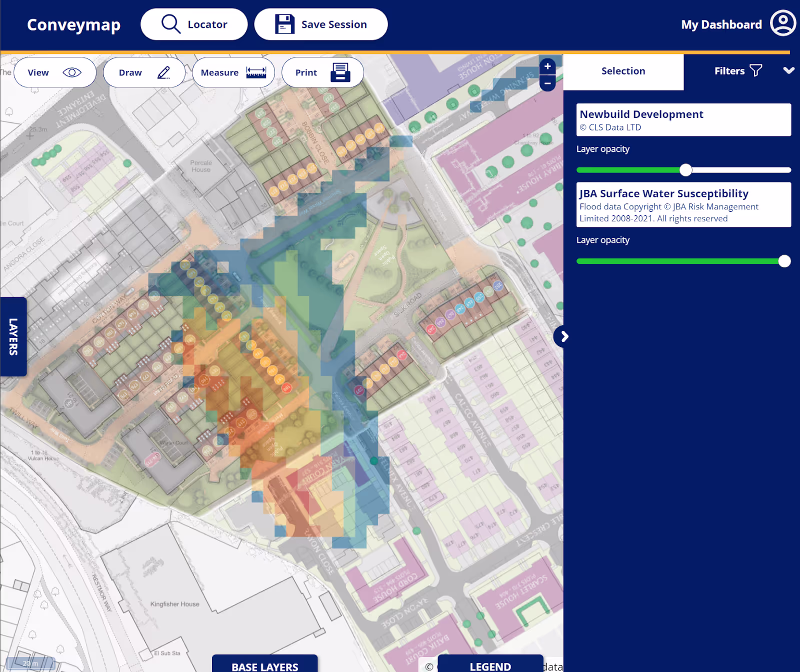
Task: Activate the Measure tool
Action: click(233, 72)
